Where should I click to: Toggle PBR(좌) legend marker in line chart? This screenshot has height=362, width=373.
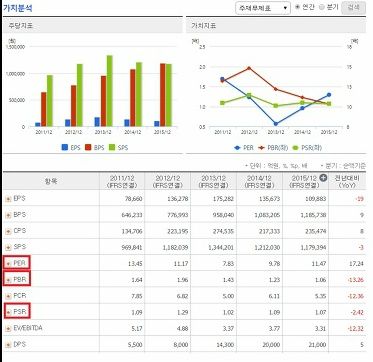coord(262,147)
